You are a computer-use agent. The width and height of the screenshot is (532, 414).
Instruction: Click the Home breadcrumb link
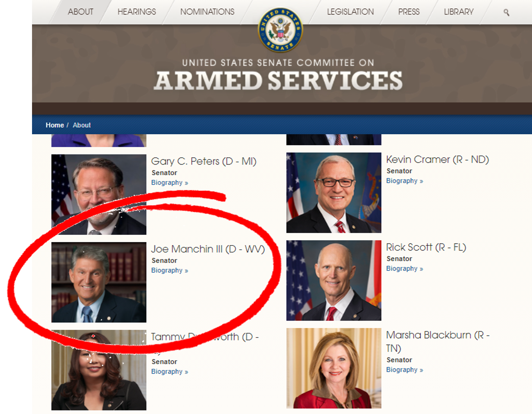point(55,125)
